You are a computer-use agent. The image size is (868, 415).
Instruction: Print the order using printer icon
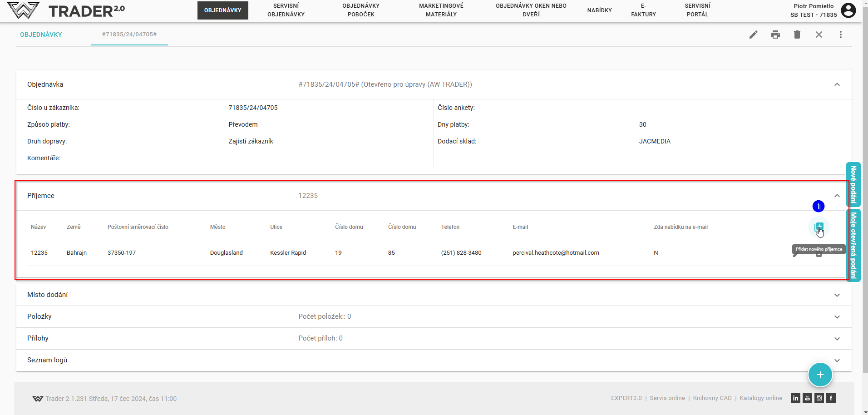coord(775,35)
